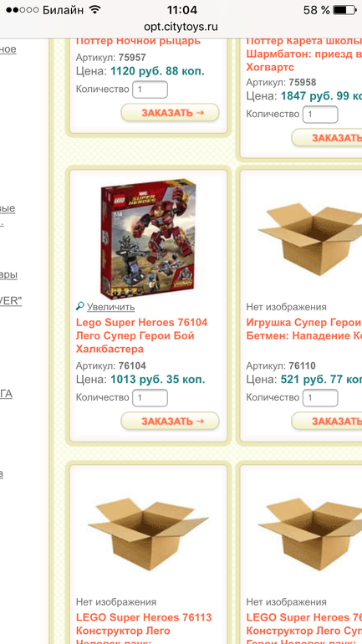Open the Увеличить link under Lego image
The image size is (362, 644).
coord(110,307)
